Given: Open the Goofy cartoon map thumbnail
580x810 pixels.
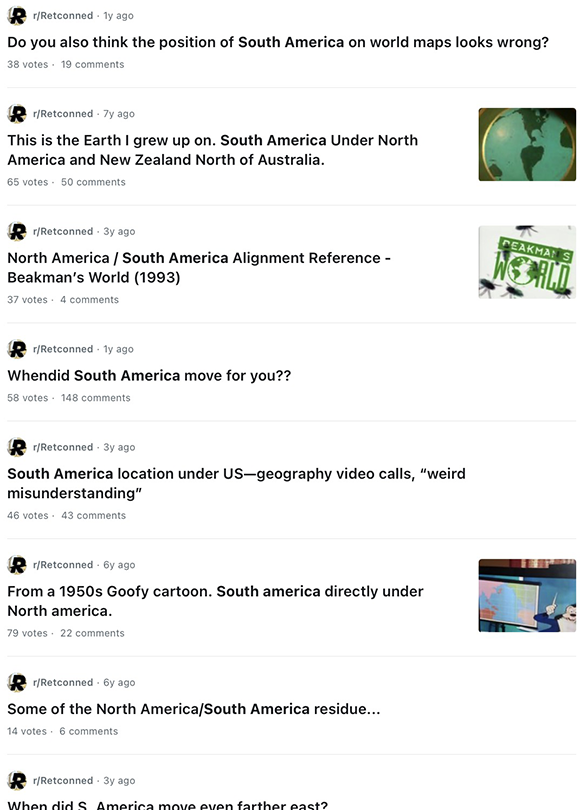Looking at the screenshot, I should 527,596.
